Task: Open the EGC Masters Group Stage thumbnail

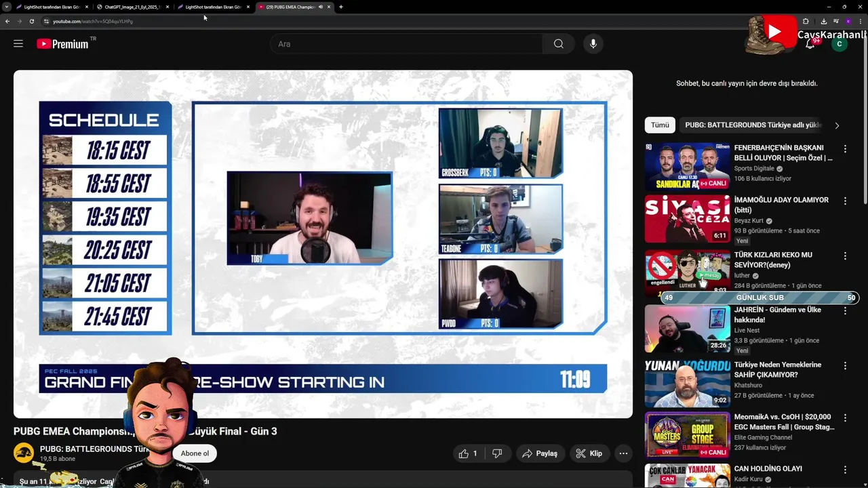Action: coord(687,435)
